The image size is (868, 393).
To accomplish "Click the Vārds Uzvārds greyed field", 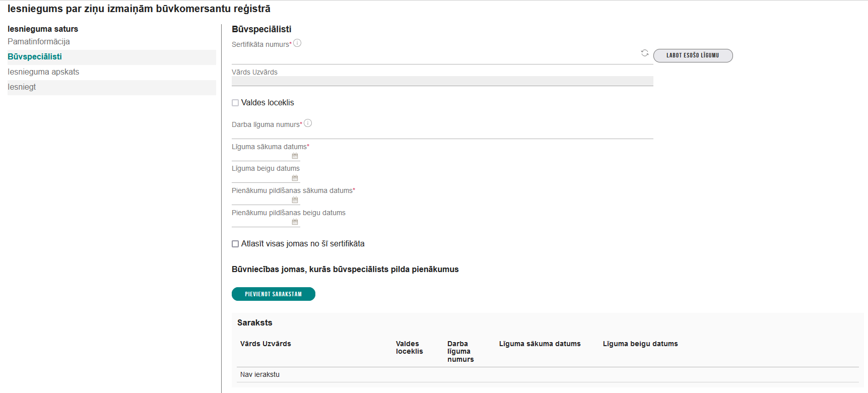I will click(442, 81).
